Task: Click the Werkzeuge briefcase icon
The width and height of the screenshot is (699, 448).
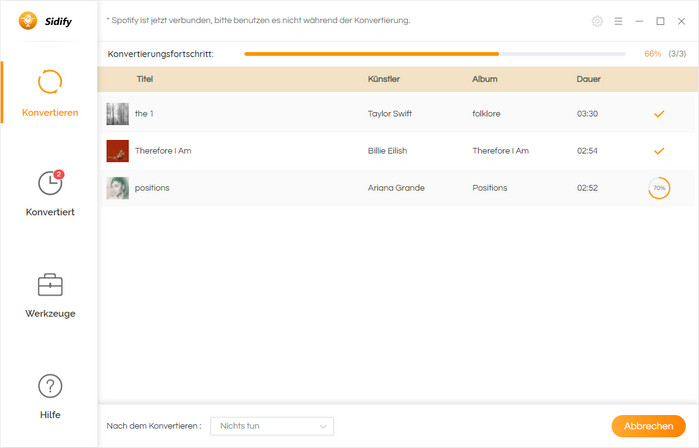Action: 50,285
